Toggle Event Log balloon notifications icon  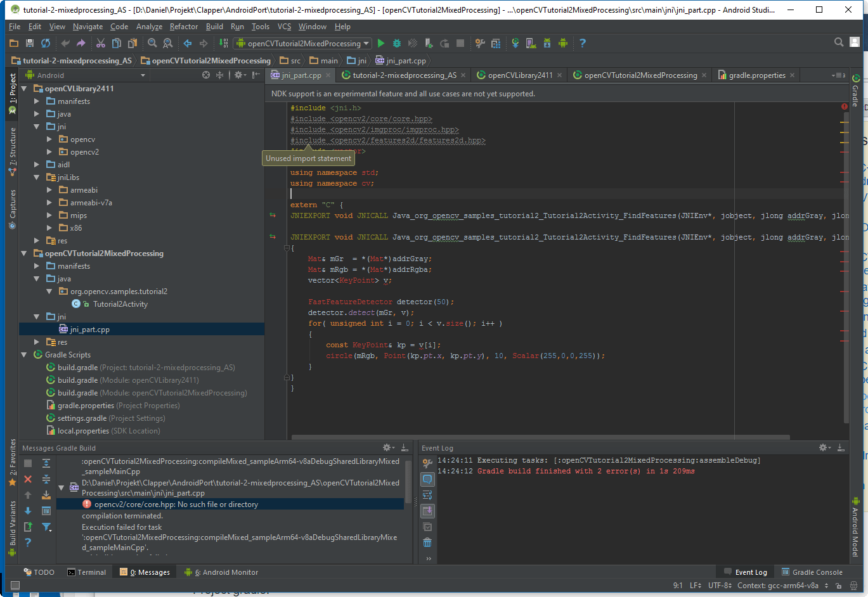tap(427, 479)
